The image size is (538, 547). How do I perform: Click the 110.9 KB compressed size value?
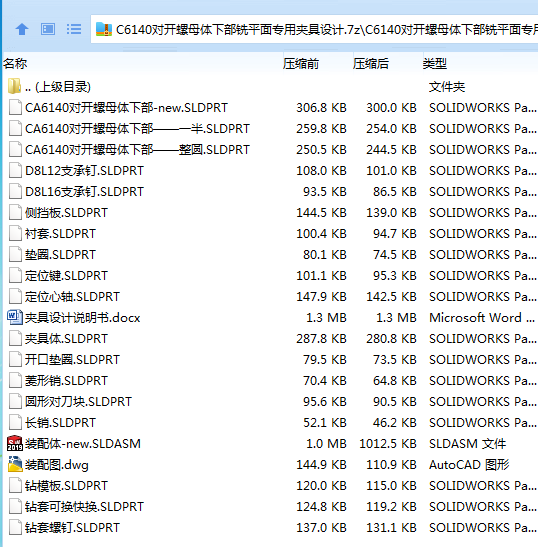391,465
